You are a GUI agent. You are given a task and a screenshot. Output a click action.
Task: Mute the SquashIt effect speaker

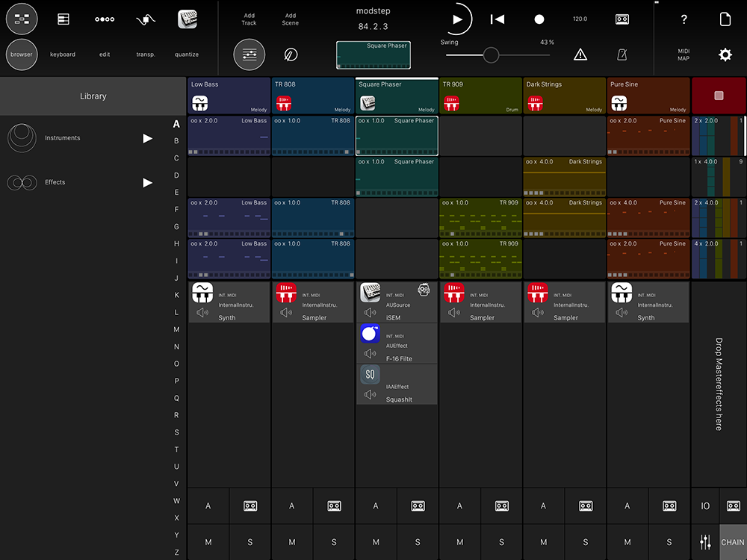[x=370, y=393]
